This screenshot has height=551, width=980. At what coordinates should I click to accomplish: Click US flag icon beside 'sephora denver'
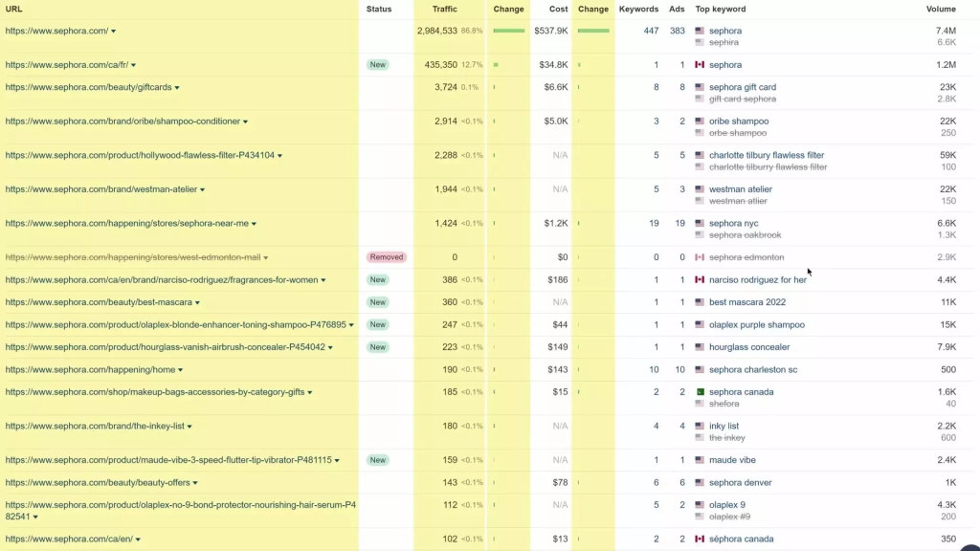click(x=700, y=482)
